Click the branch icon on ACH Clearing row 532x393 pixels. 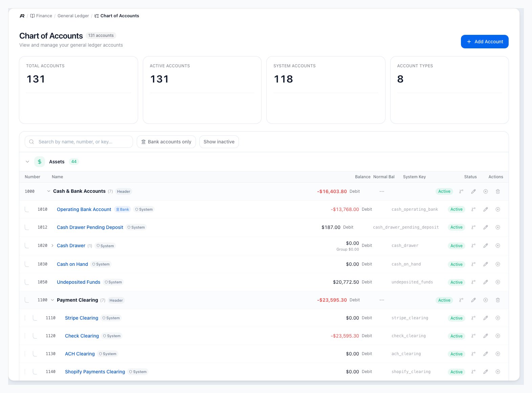(x=473, y=354)
